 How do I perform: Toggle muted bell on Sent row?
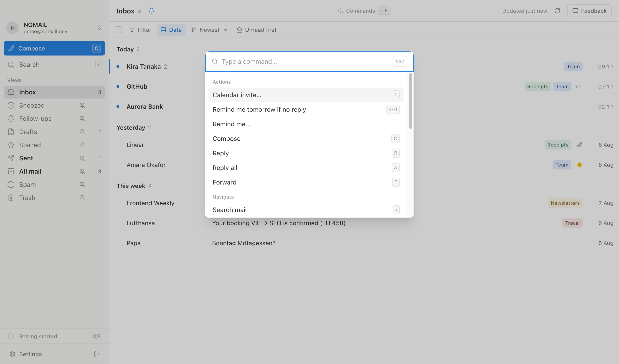[x=82, y=158]
